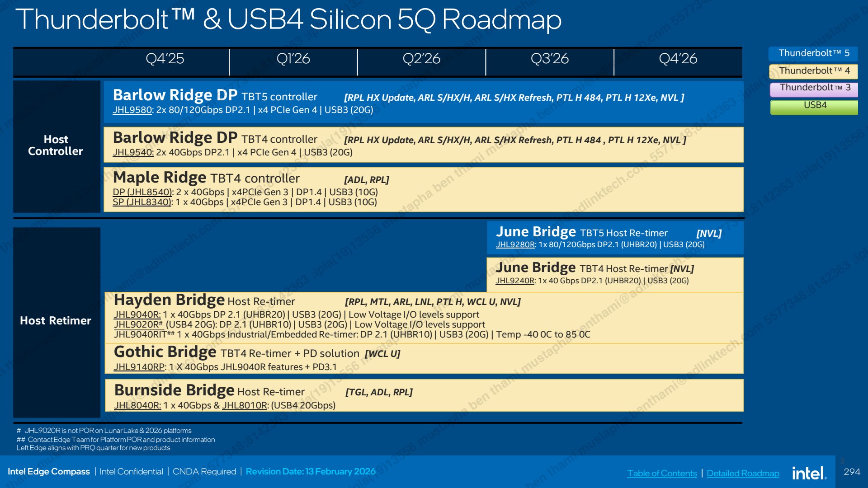
Task: Click the SP (JHL8340) link
Action: point(142,202)
